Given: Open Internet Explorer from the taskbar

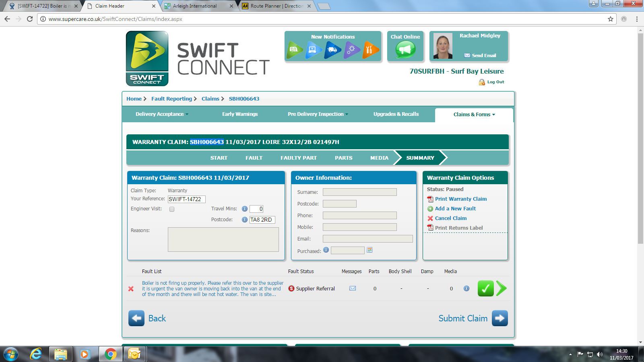Looking at the screenshot, I should [36, 354].
